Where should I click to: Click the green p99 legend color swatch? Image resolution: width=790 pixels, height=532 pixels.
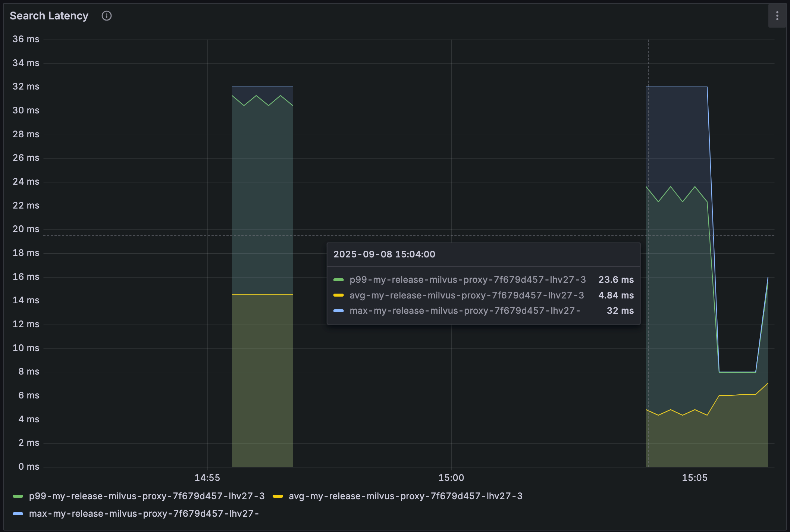tap(18, 496)
